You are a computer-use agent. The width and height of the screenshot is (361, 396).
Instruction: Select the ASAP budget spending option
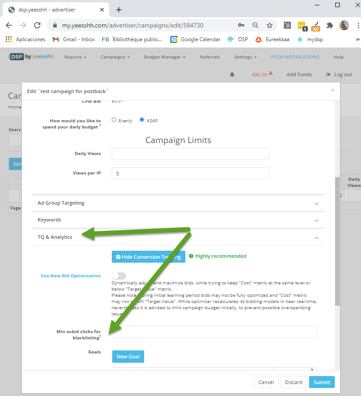click(x=142, y=120)
